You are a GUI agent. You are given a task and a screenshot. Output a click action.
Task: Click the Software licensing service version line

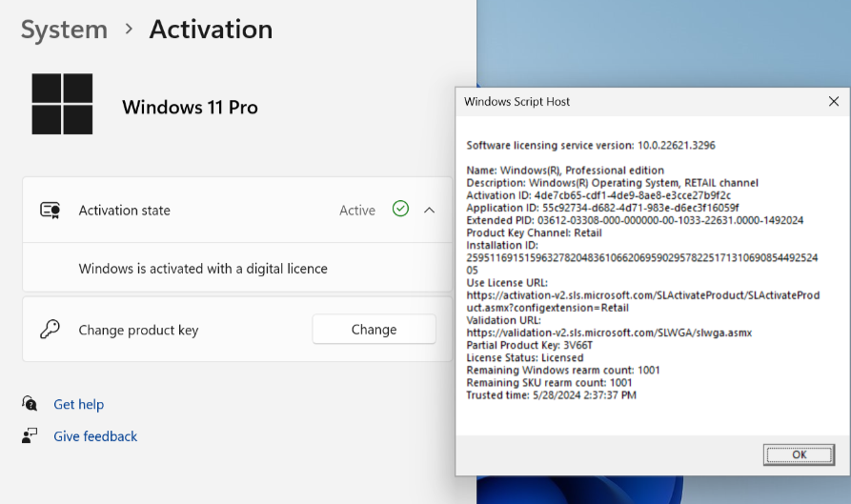tap(591, 146)
